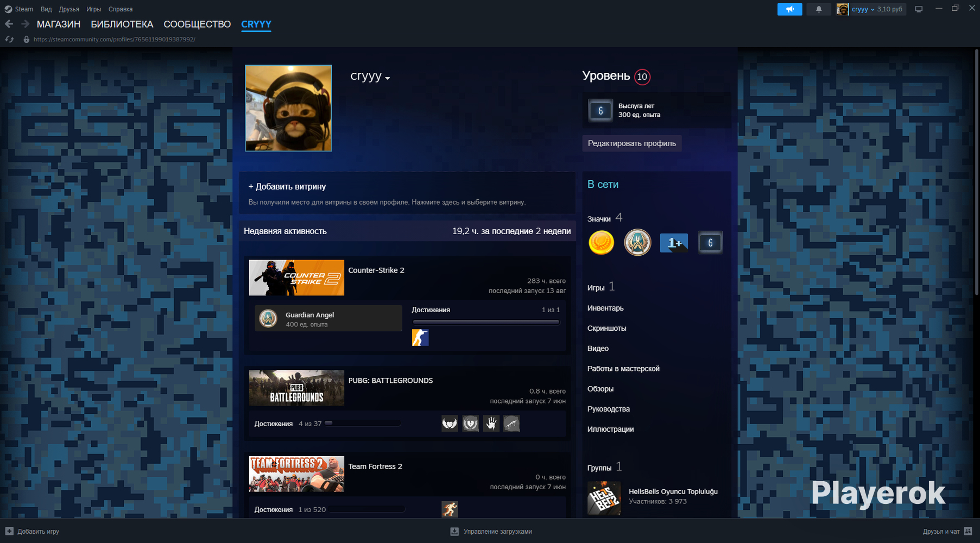Open the PUBG Battlegrounds game banner
Viewport: 980px width, 543px height.
296,388
